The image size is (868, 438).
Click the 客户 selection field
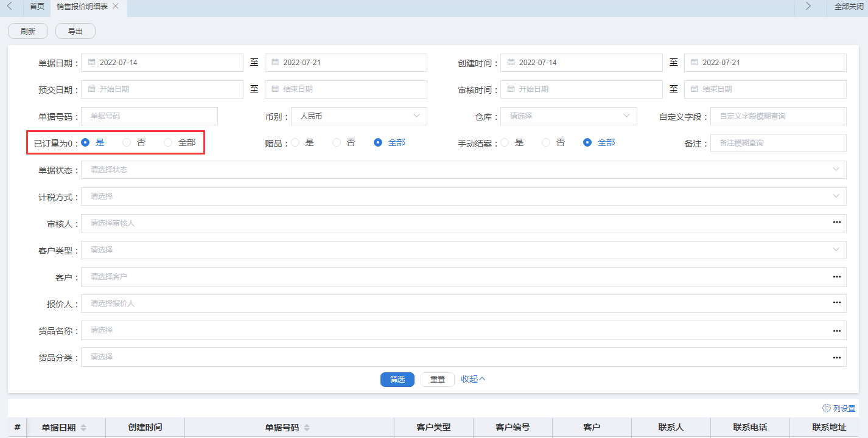pyautogui.click(x=463, y=276)
